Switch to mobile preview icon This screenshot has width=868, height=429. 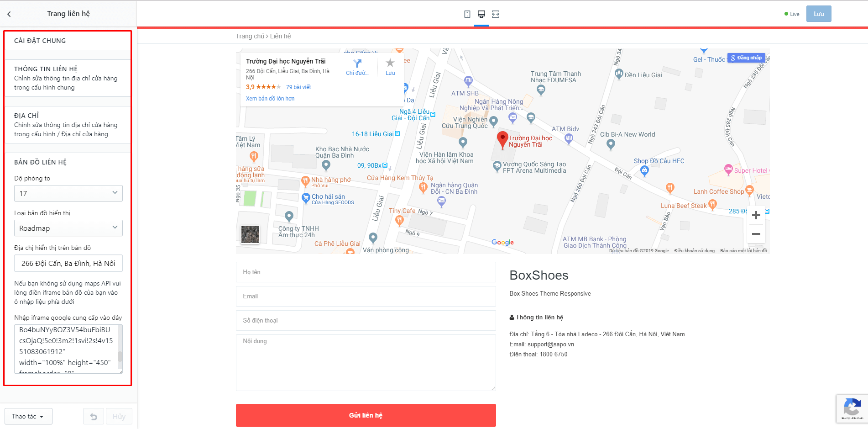tap(467, 14)
